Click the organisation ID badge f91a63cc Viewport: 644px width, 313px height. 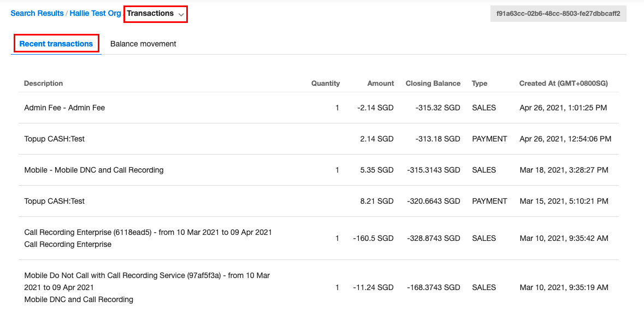pyautogui.click(x=558, y=13)
